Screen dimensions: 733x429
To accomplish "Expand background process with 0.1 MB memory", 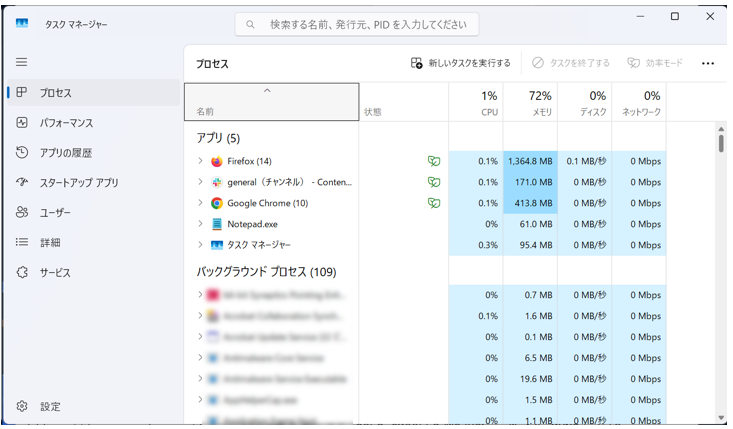I will coord(200,336).
